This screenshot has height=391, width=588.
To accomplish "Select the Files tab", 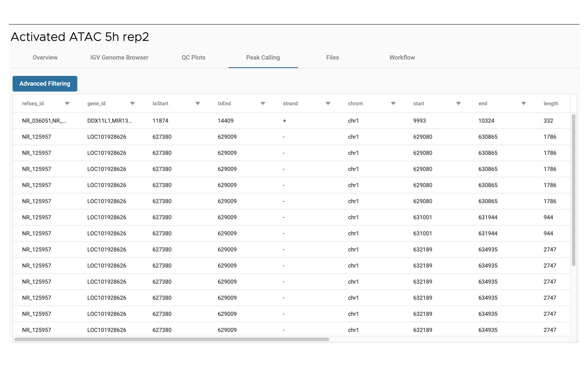I will pyautogui.click(x=332, y=58).
